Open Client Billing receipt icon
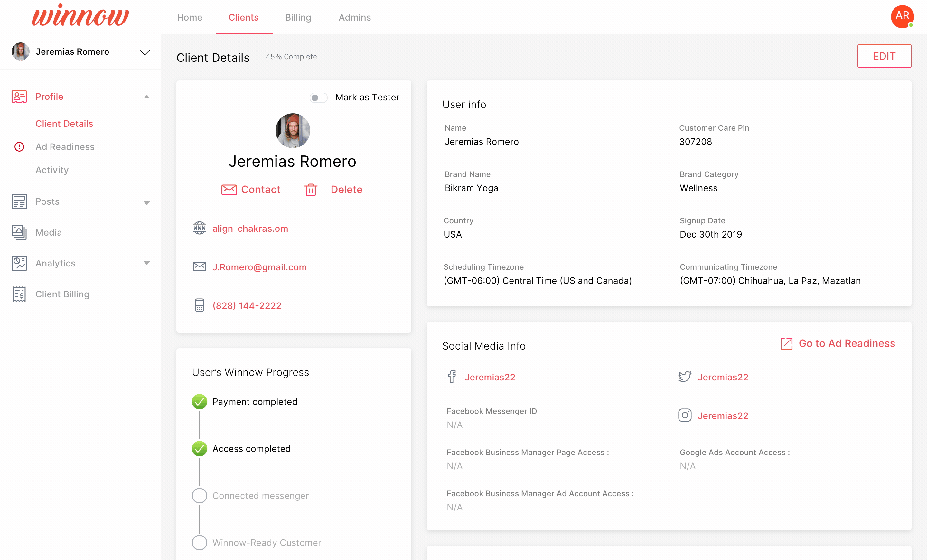Image resolution: width=927 pixels, height=560 pixels. pos(19,294)
